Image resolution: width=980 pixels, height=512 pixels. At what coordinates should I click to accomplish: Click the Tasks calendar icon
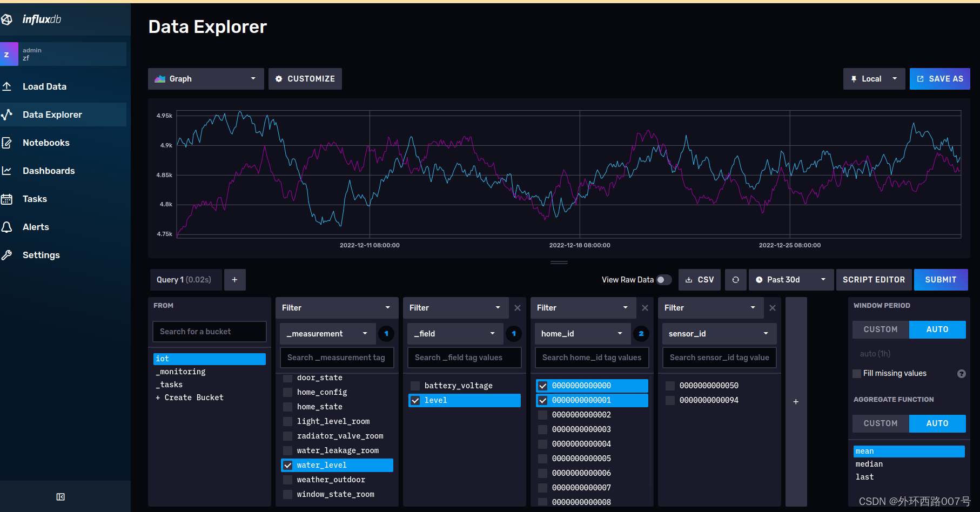7,199
